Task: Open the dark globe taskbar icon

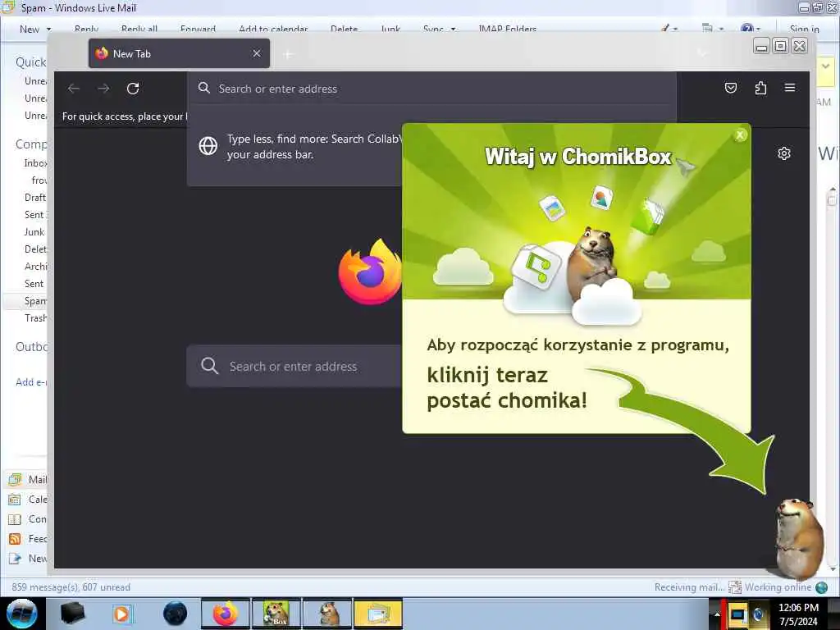Action: pyautogui.click(x=176, y=614)
